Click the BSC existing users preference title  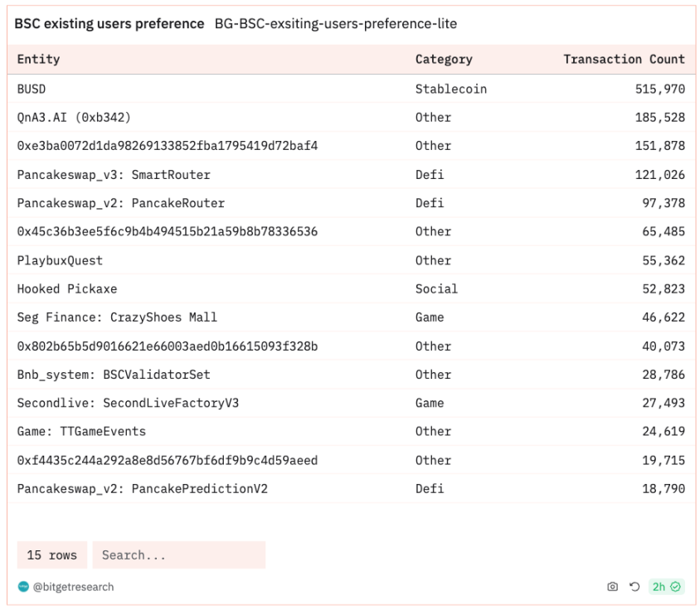click(109, 24)
